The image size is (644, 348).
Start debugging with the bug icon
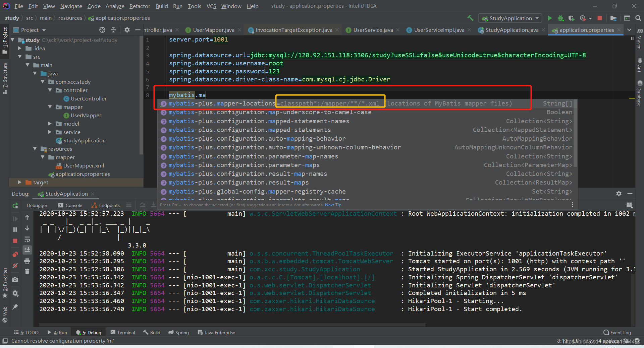560,18
